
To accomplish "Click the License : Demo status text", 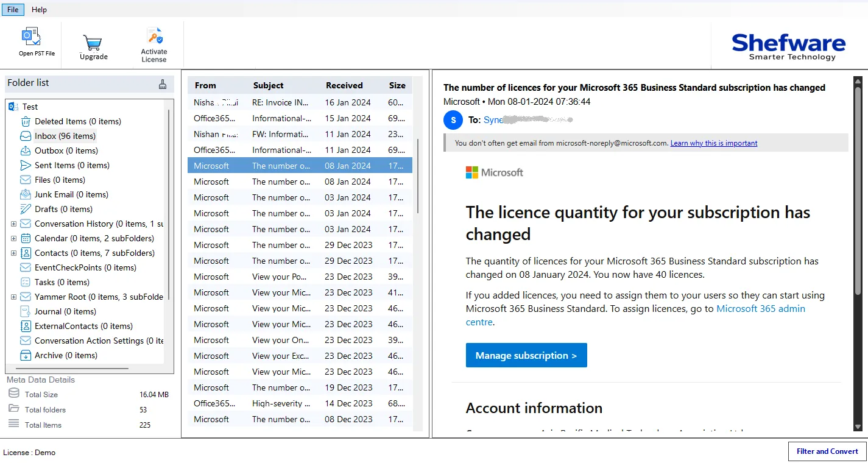I will pos(29,453).
